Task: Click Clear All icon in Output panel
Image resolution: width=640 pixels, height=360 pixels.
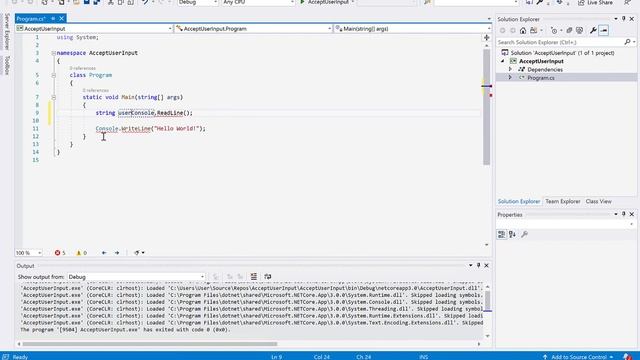Action: click(x=253, y=277)
